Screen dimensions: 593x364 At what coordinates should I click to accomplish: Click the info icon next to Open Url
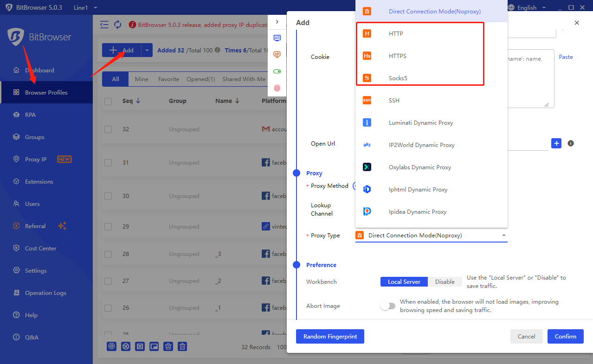[571, 143]
